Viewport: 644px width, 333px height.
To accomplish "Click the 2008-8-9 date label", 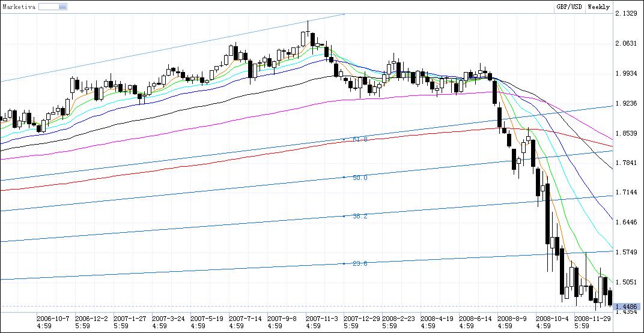I will point(512,318).
